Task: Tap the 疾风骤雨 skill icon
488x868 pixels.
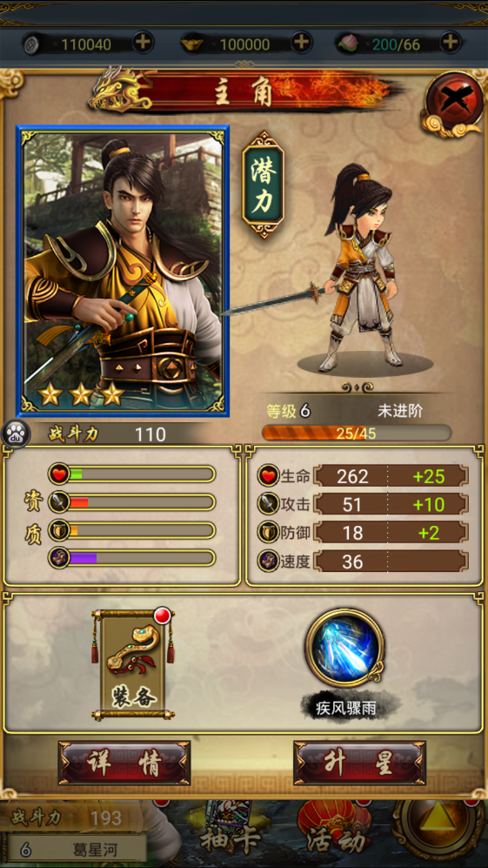Action: (344, 647)
